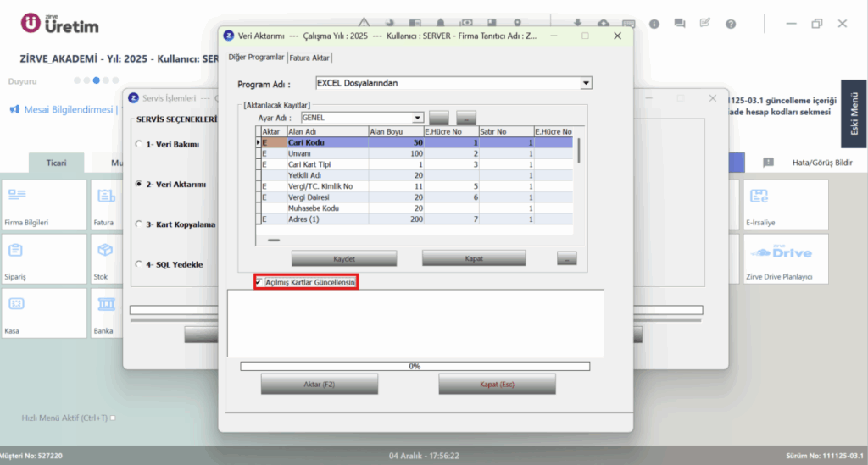The height and width of the screenshot is (465, 868).
Task: Click the megaphone announcement icon
Action: point(14,109)
